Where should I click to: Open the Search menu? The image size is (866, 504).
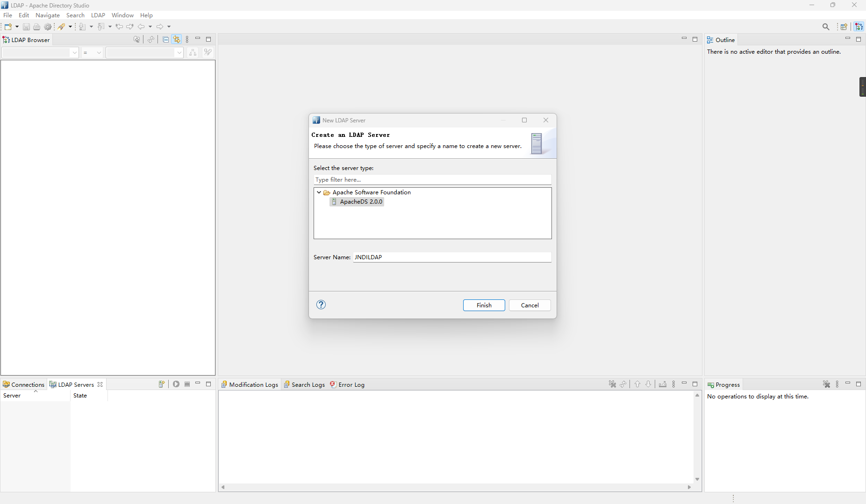pos(75,15)
